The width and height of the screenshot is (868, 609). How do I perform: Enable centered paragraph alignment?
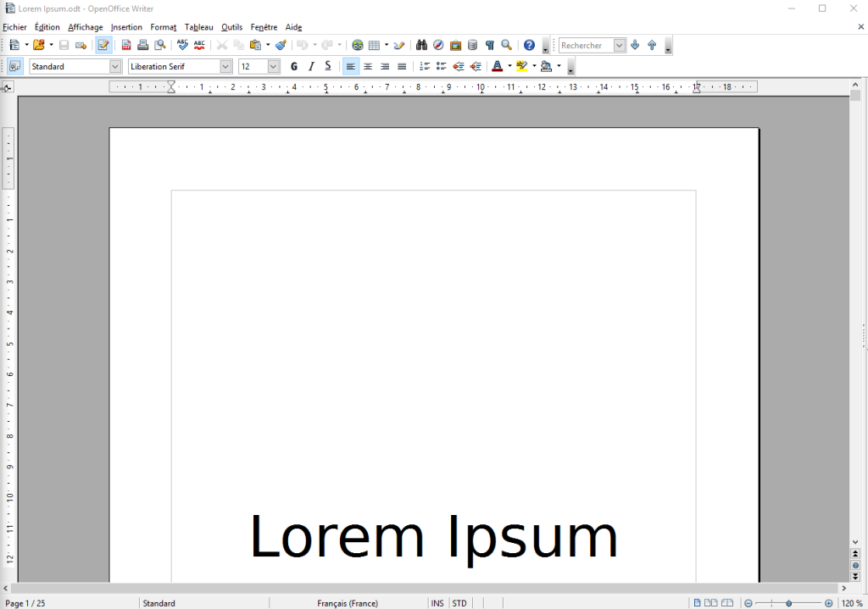point(367,66)
